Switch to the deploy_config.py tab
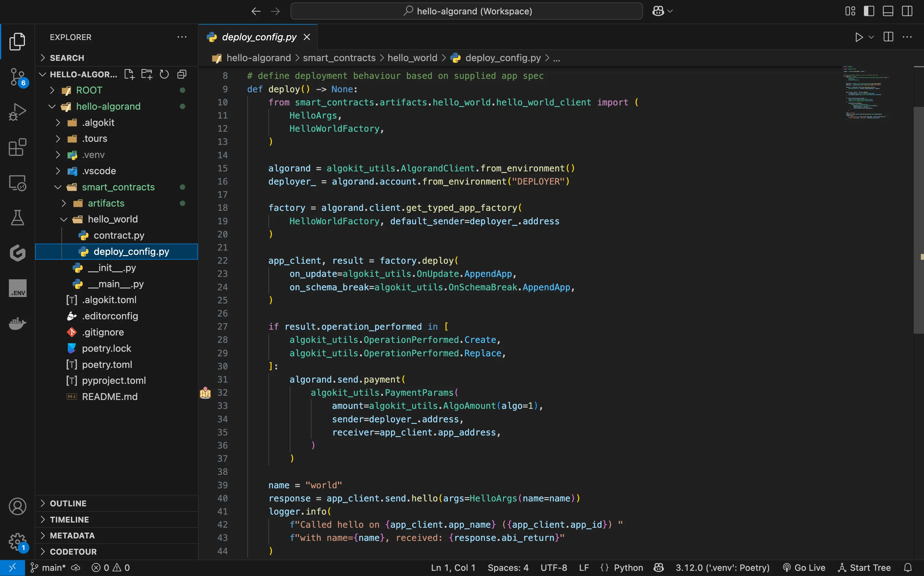 click(x=258, y=37)
